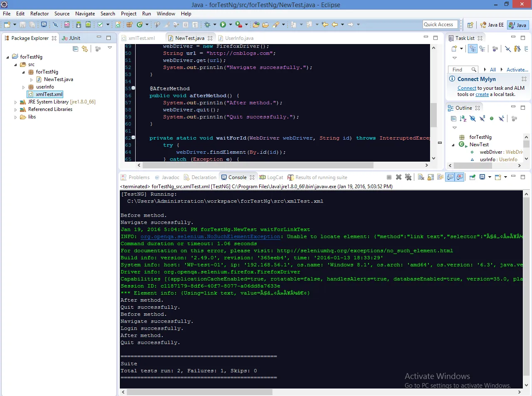Open the NoSuchElementException link in console
The image size is (532, 396).
[x=210, y=236]
